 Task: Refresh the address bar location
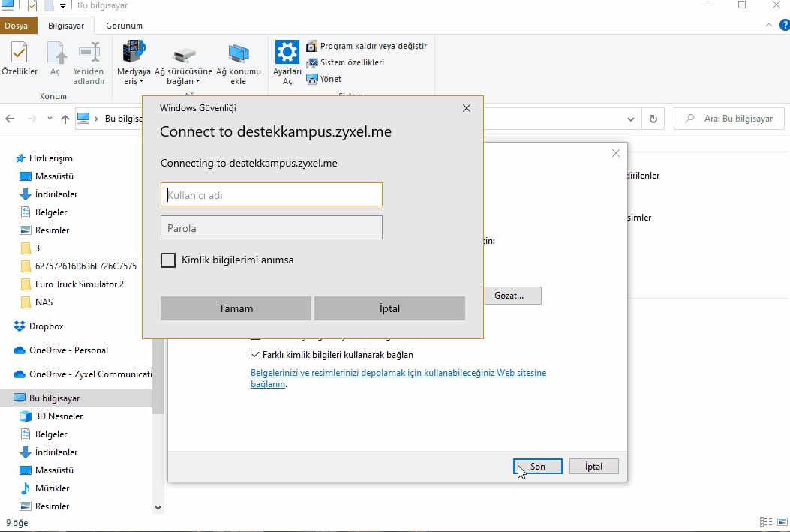(653, 119)
